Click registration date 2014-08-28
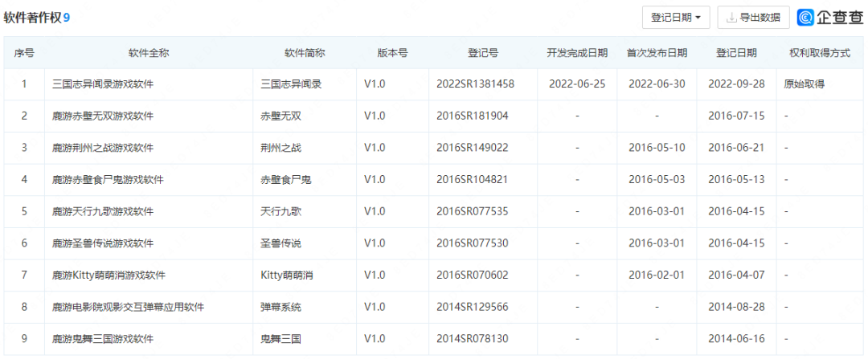Screen dimensions: 868x359 click(736, 307)
